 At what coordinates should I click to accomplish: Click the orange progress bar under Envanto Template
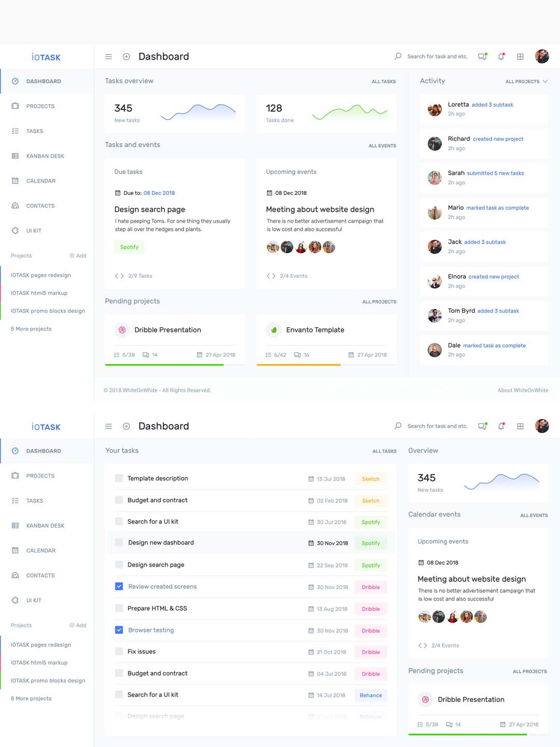[x=299, y=365]
